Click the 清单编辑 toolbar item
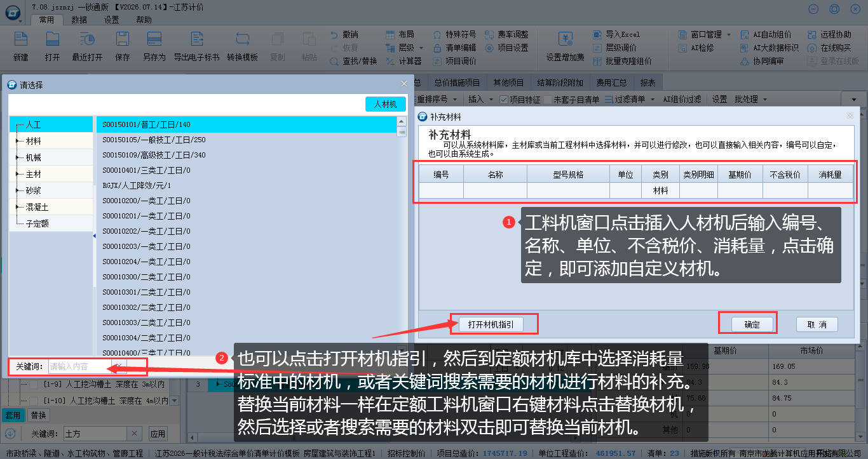This screenshot has height=459, width=868. [x=455, y=48]
